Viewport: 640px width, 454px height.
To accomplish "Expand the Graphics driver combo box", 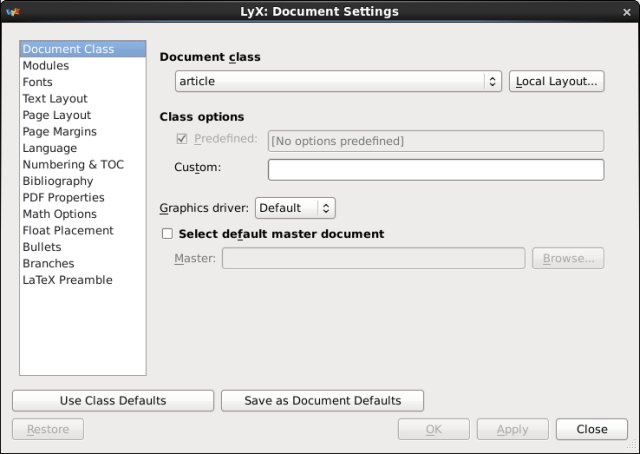I will 295,208.
